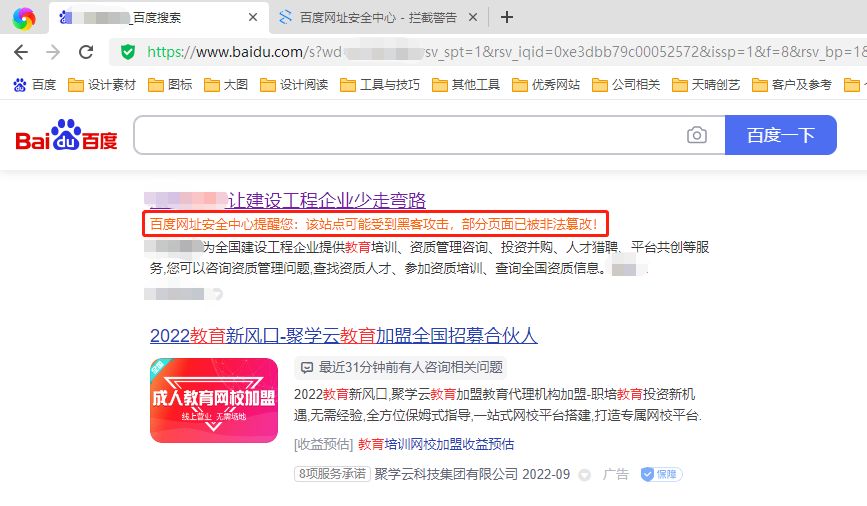The height and width of the screenshot is (506, 867).
Task: Expand the ad info arrow beside 2022-09
Action: 585,475
